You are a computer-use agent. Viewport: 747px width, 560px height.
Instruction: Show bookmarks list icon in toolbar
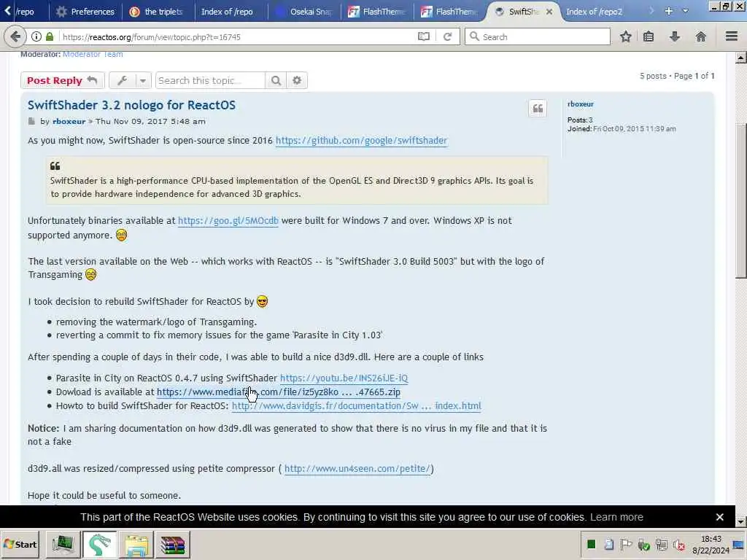coord(649,36)
